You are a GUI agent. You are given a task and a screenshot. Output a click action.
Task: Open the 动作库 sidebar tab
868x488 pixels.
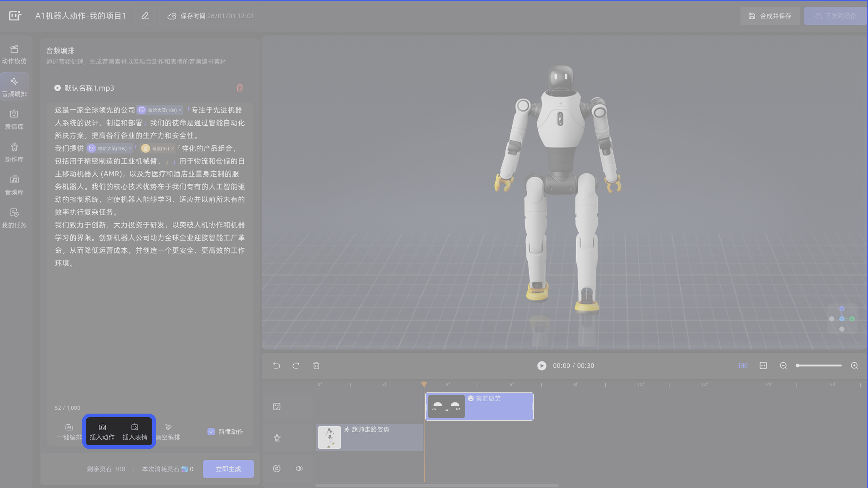click(14, 152)
